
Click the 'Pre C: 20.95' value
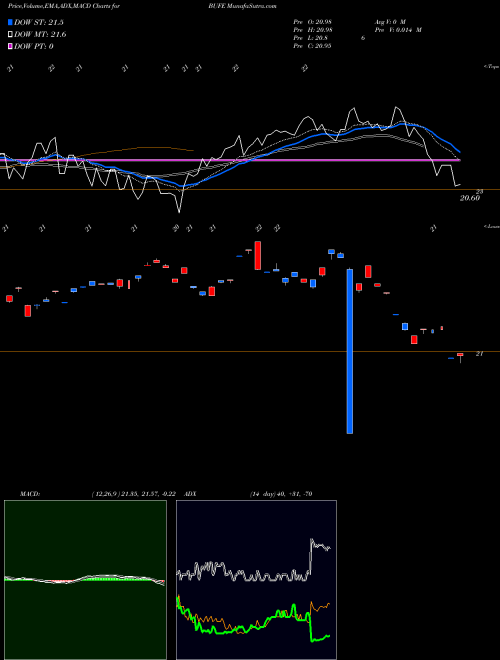click(312, 46)
